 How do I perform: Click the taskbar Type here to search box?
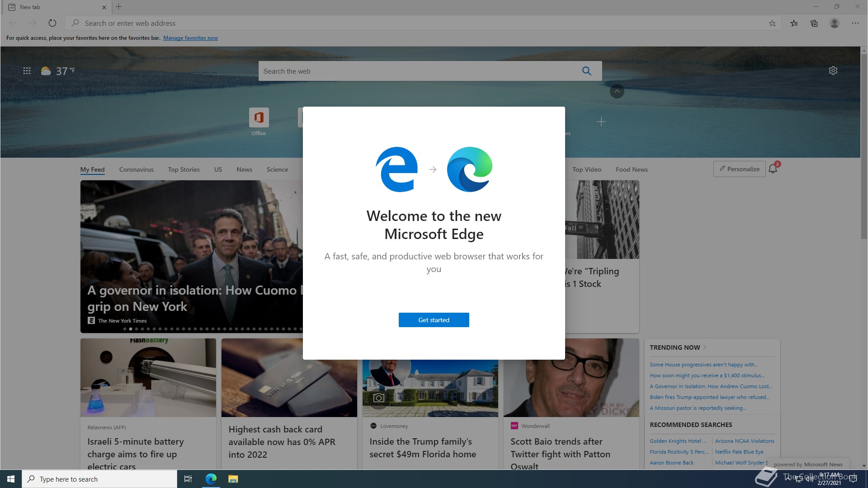(99, 479)
